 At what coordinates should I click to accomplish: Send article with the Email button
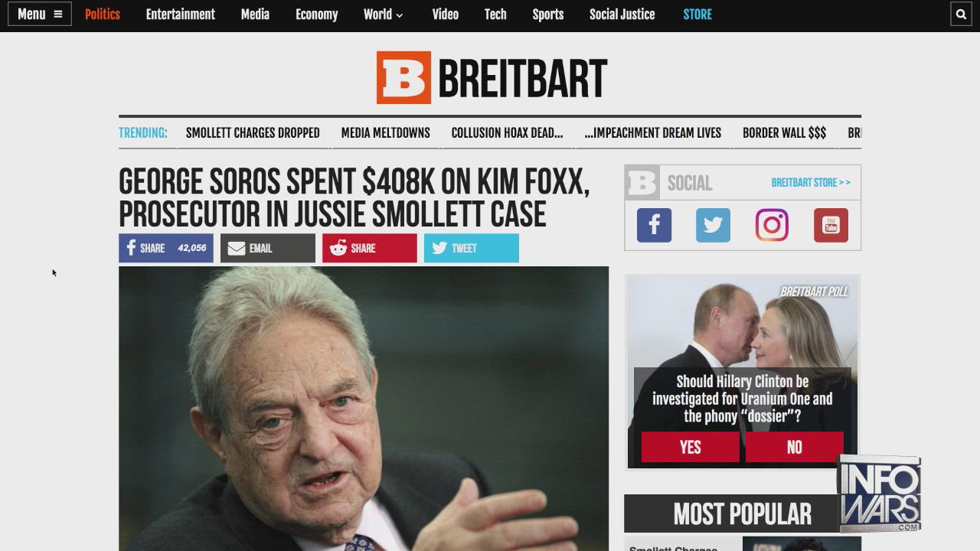pyautogui.click(x=268, y=248)
